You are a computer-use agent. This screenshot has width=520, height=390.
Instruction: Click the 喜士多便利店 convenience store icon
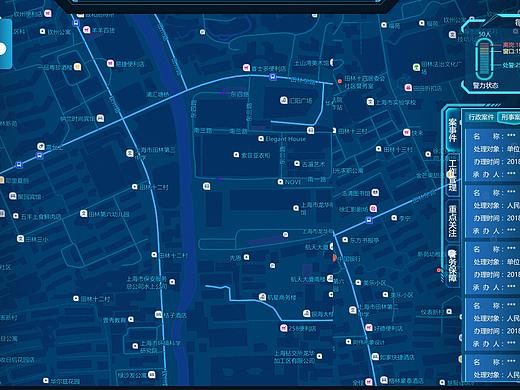click(246, 68)
